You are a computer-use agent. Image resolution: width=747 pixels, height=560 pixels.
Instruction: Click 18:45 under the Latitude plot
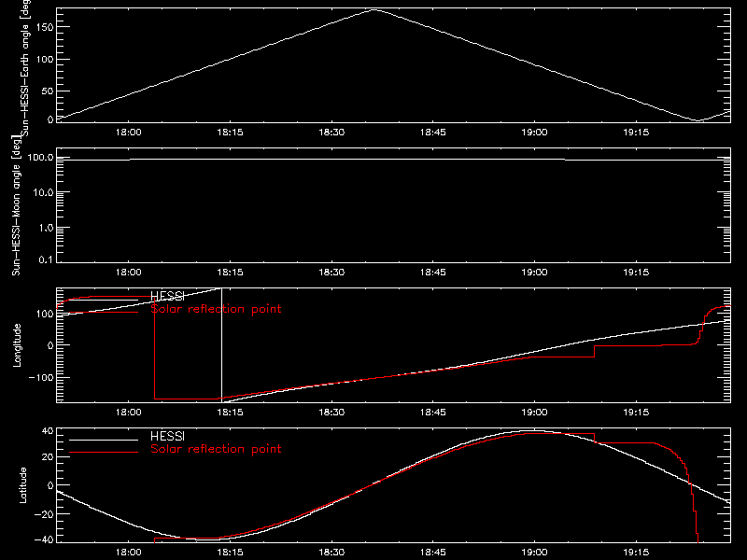click(x=433, y=553)
